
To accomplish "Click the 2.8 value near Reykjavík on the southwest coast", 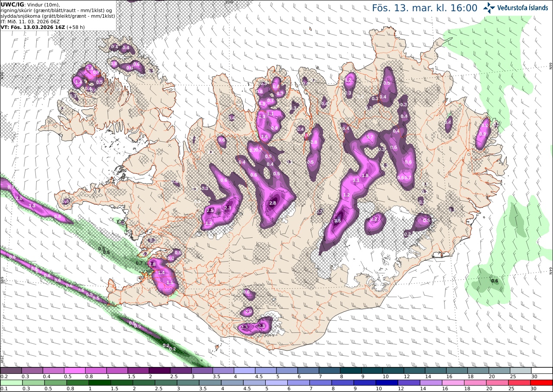I will click(152, 264).
